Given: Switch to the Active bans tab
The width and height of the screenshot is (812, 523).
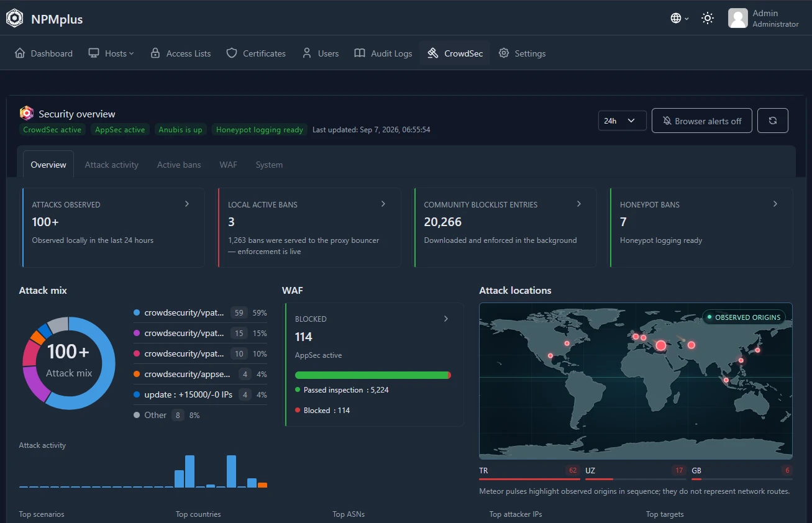Looking at the screenshot, I should pos(179,165).
